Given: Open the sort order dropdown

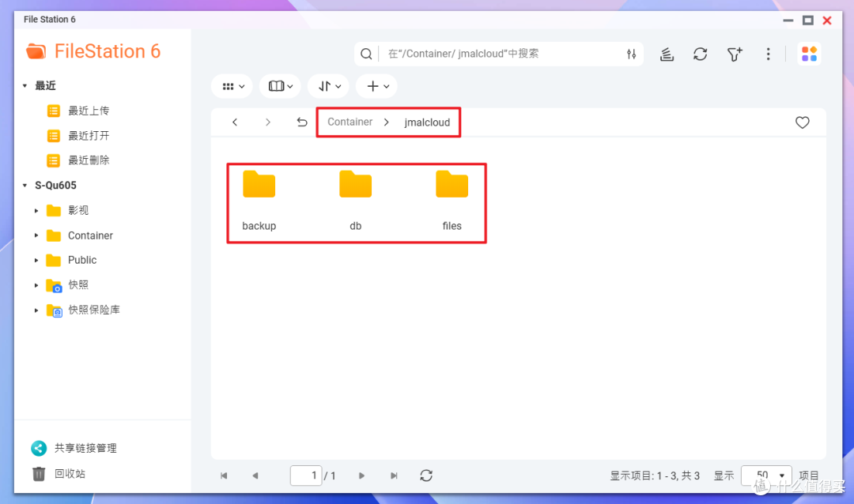Looking at the screenshot, I should coord(328,86).
